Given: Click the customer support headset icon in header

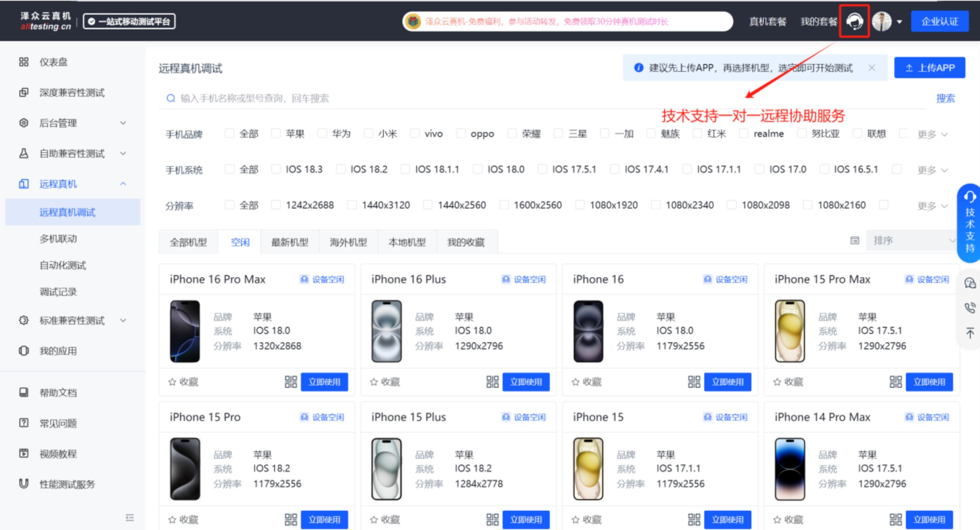Looking at the screenshot, I should [854, 21].
